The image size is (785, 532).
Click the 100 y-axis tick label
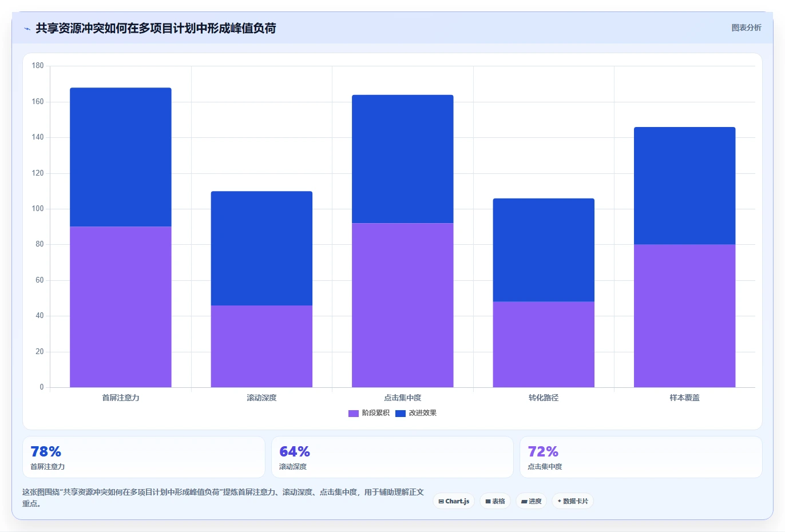point(38,209)
